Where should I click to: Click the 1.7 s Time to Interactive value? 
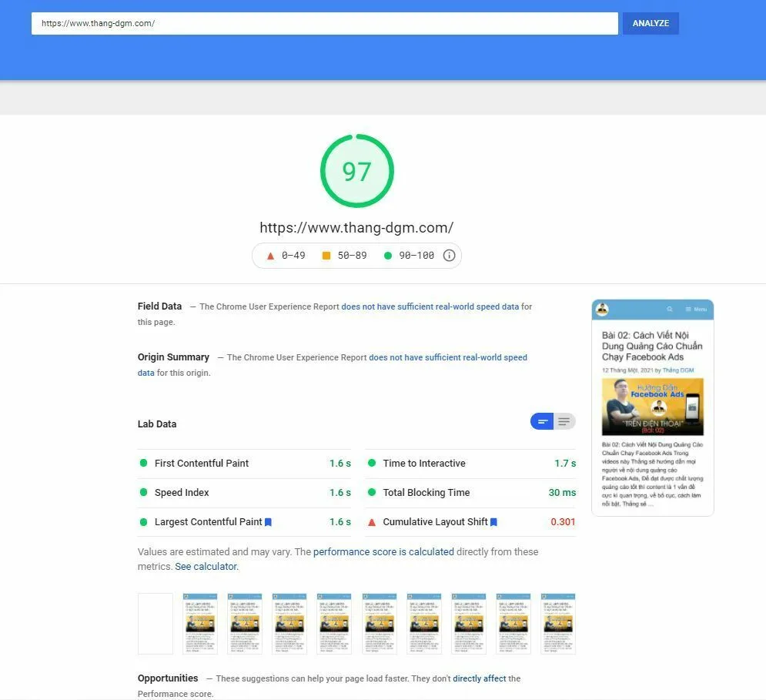565,464
